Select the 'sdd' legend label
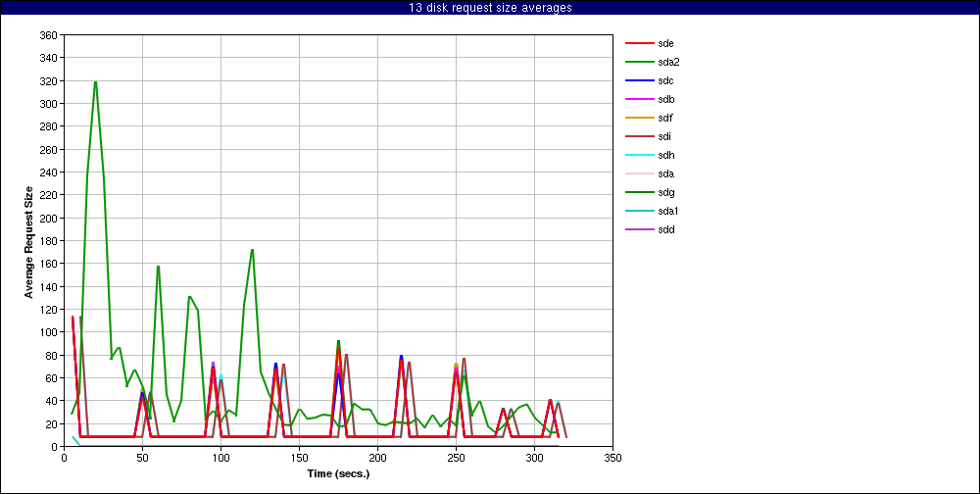The width and height of the screenshot is (980, 494). coord(665,229)
